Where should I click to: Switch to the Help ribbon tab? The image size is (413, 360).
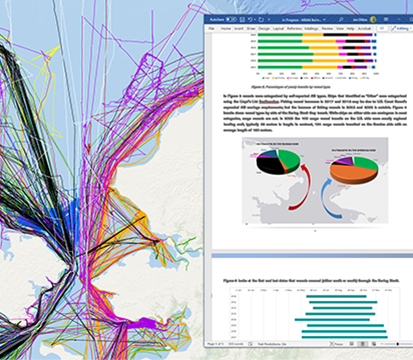pos(350,29)
